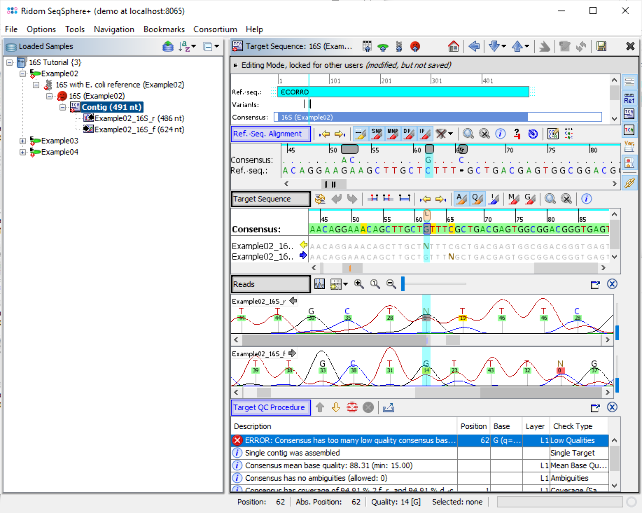Toggle the INS highlight button in the Ref.-Seq. toolbar
The width and height of the screenshot is (642, 513).
pos(425,133)
